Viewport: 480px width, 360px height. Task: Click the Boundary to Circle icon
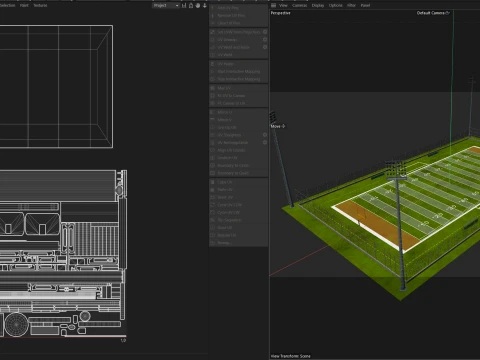tap(213, 165)
